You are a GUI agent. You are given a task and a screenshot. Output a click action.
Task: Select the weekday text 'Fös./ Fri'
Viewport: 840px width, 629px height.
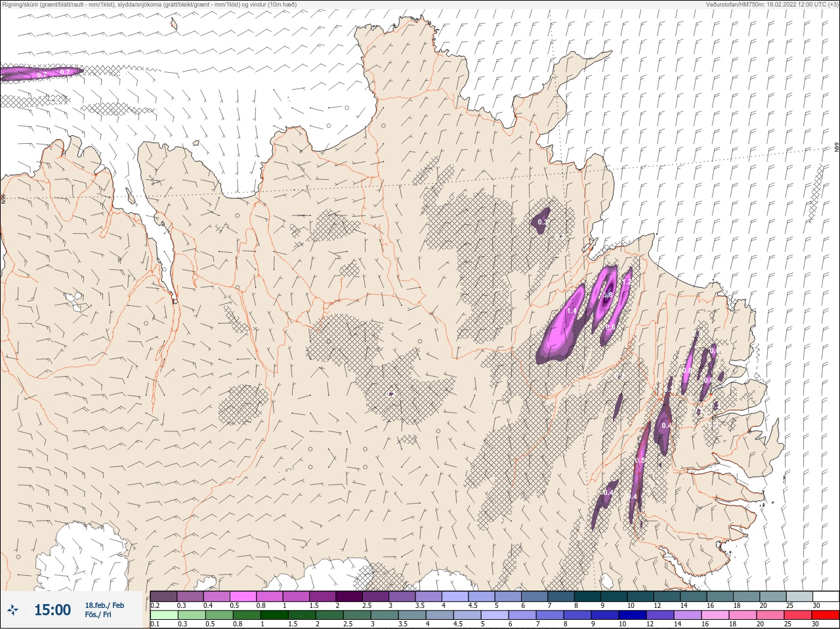coord(98,615)
